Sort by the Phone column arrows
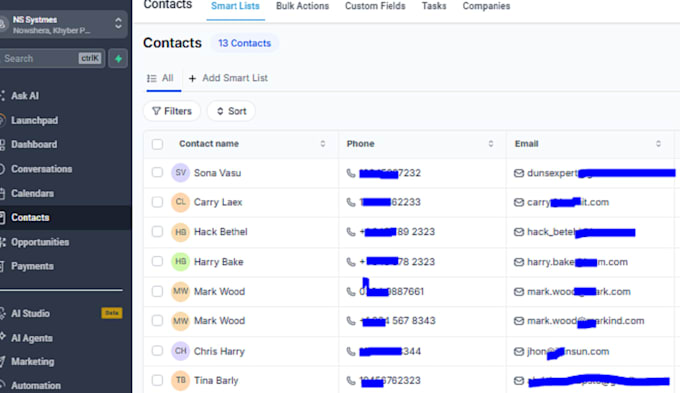Image resolution: width=680 pixels, height=393 pixels. click(x=490, y=144)
